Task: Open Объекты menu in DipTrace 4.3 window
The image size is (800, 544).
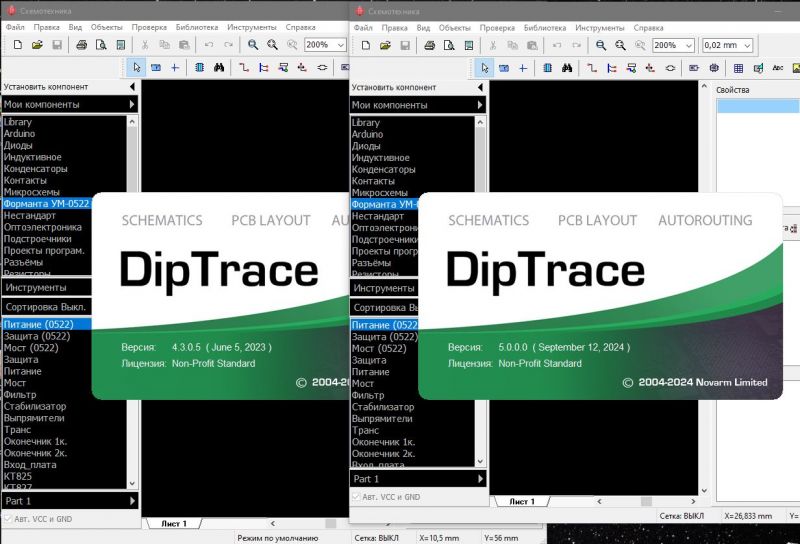Action: (106, 27)
